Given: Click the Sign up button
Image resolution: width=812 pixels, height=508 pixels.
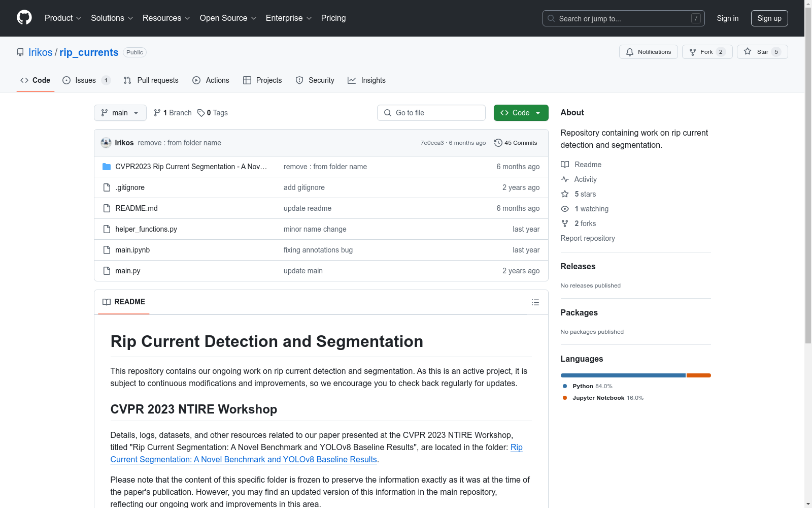Looking at the screenshot, I should (769, 18).
